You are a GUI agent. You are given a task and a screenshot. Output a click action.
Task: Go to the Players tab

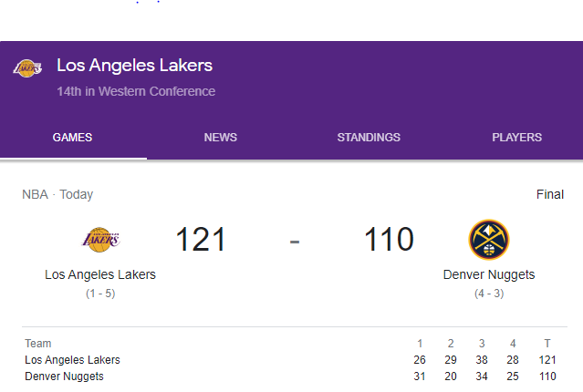(x=516, y=138)
